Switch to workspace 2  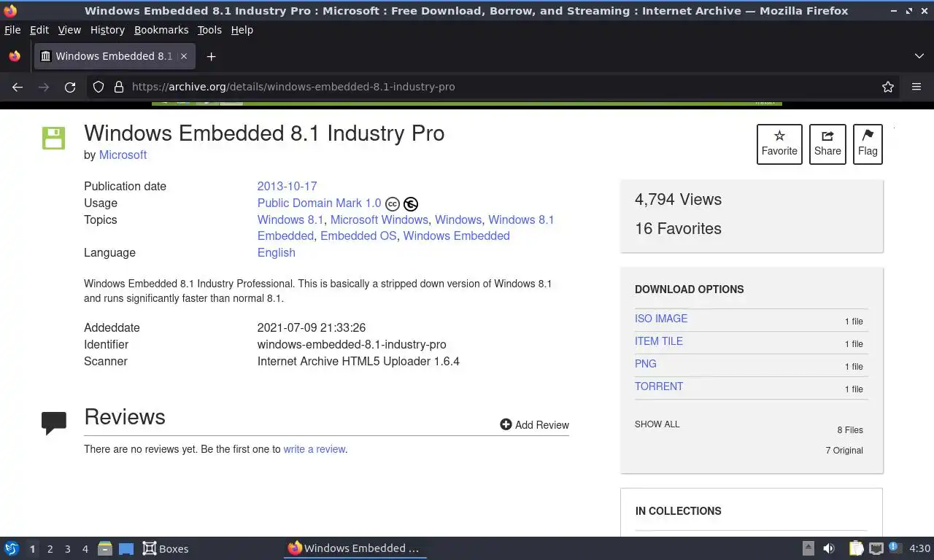click(50, 549)
